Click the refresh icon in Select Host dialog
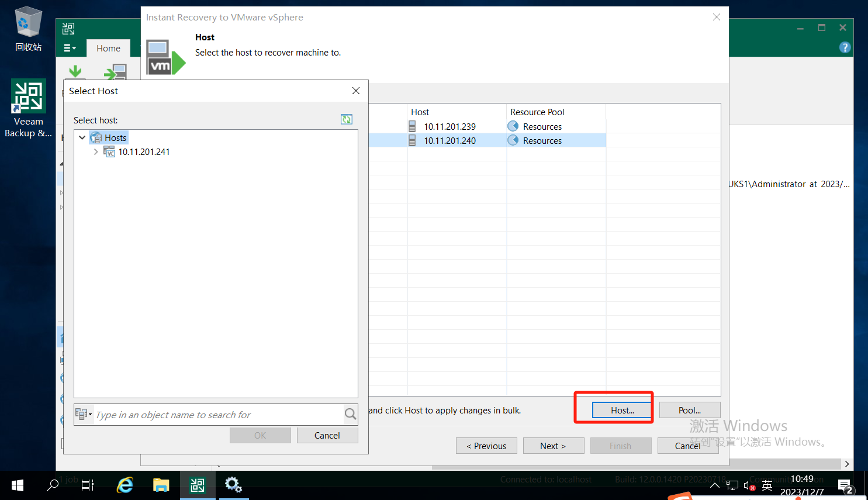This screenshot has width=868, height=500. (347, 119)
